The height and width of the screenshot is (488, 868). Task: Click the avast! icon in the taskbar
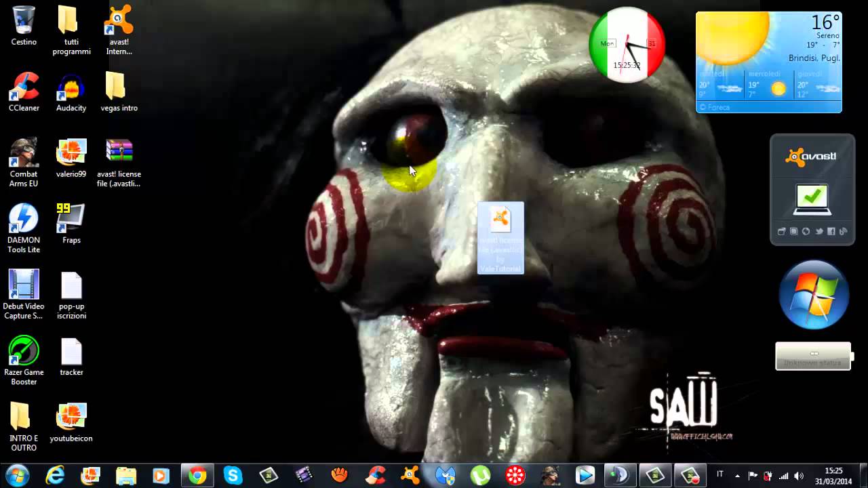point(410,476)
